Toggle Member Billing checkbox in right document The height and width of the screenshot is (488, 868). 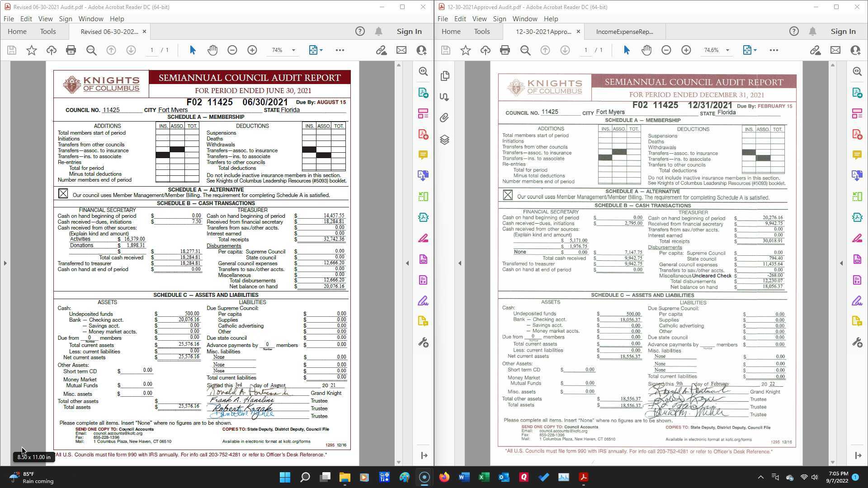508,195
